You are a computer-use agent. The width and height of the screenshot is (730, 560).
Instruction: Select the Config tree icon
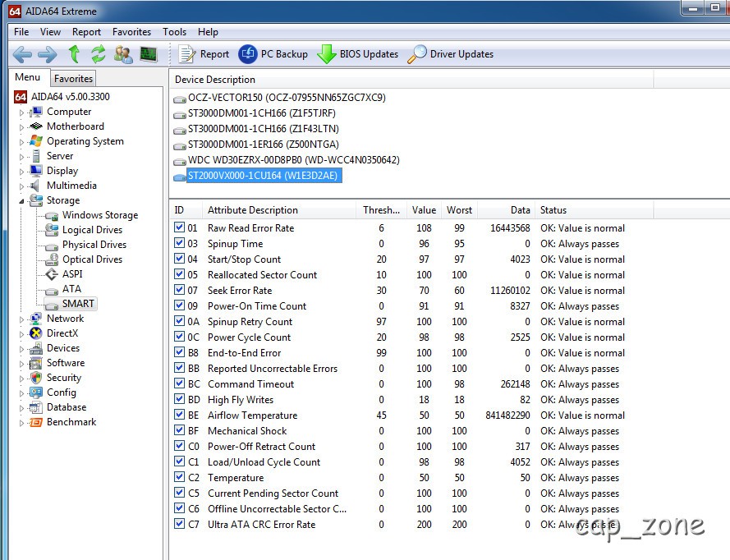click(36, 392)
